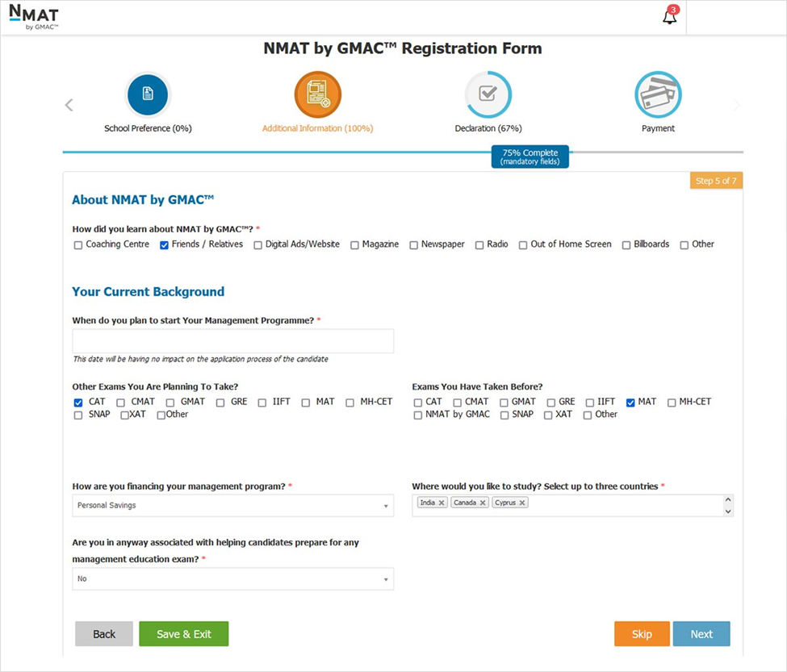Image resolution: width=787 pixels, height=672 pixels.
Task: Click the Step 5 of 7 badge
Action: tap(716, 181)
